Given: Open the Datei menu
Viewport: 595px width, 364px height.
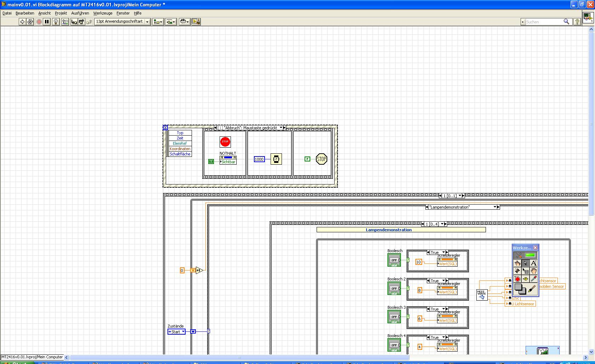Looking at the screenshot, I should coord(7,13).
